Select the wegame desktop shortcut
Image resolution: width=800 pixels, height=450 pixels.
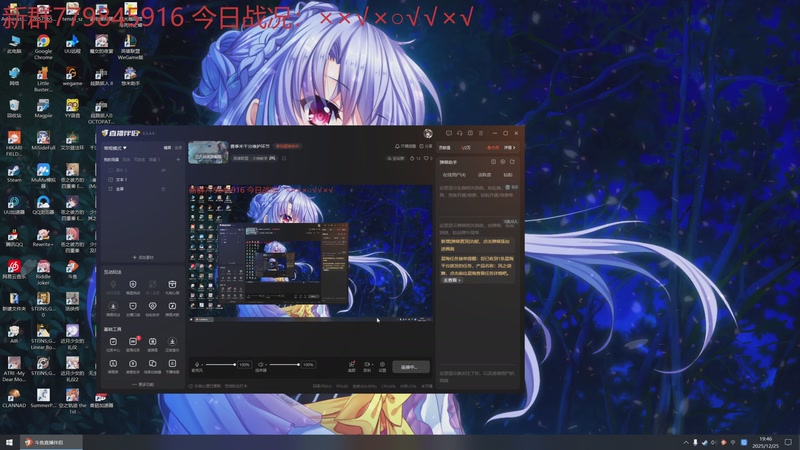(x=72, y=77)
